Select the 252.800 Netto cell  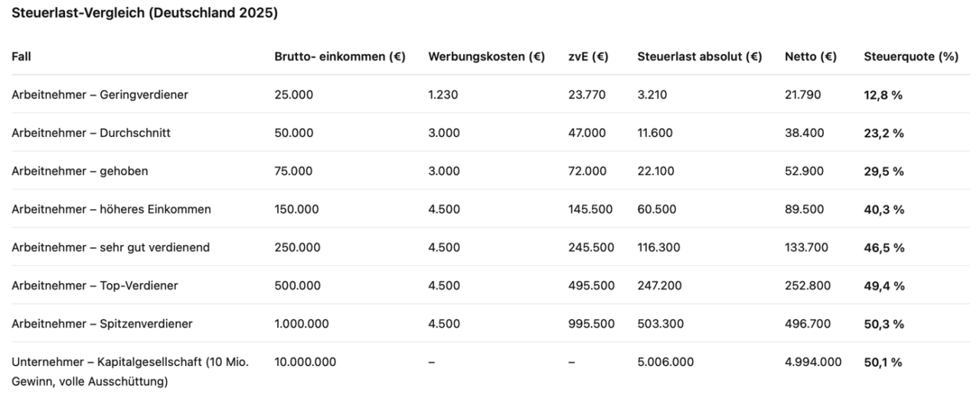[807, 286]
